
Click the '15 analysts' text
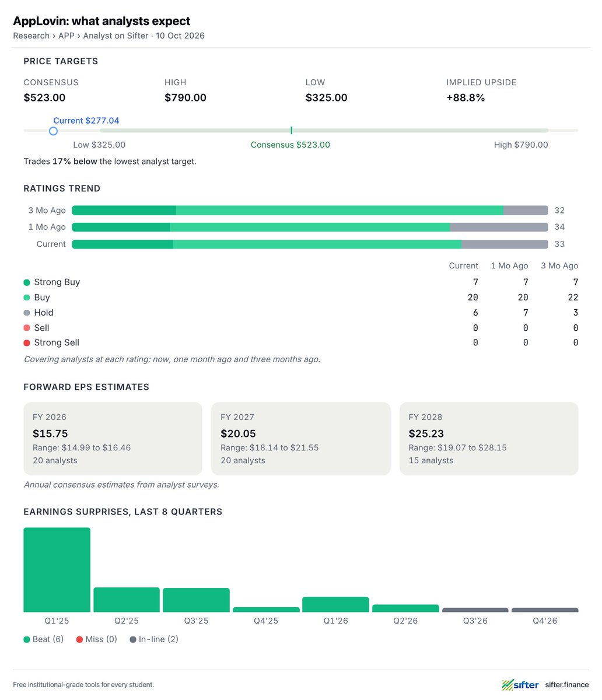pyautogui.click(x=431, y=460)
